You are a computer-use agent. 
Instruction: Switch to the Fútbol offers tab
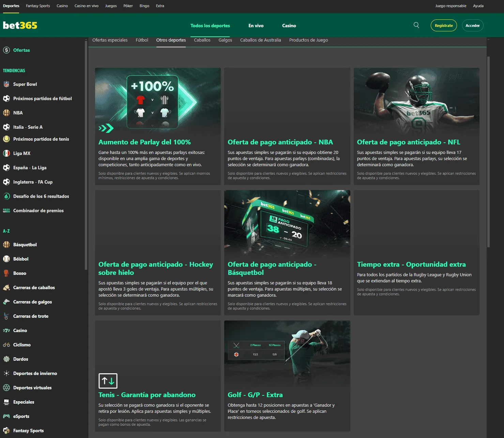(x=142, y=40)
